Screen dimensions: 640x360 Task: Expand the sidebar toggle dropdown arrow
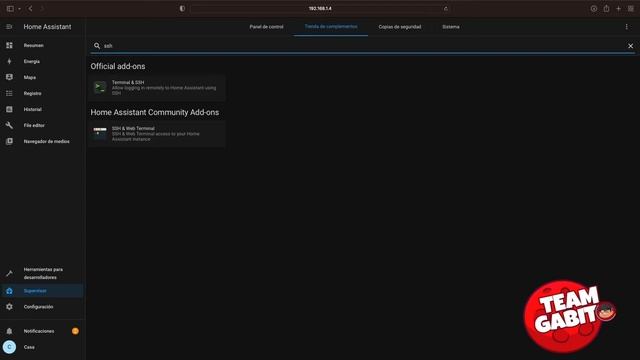click(19, 9)
